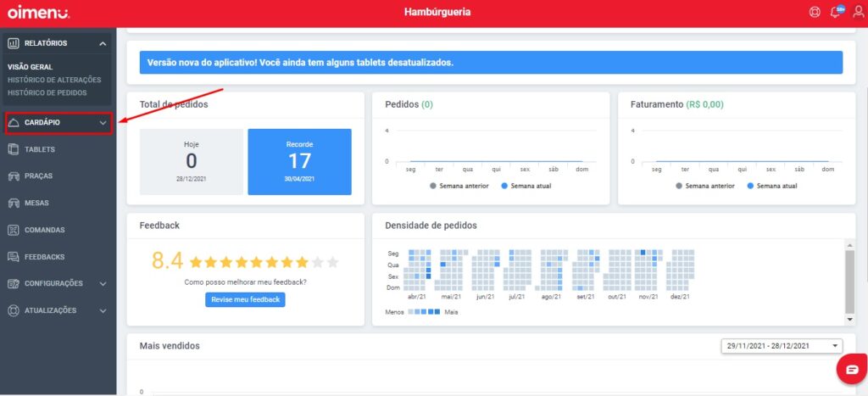Click the oimenu logo
This screenshot has width=868, height=396.
coord(38,12)
